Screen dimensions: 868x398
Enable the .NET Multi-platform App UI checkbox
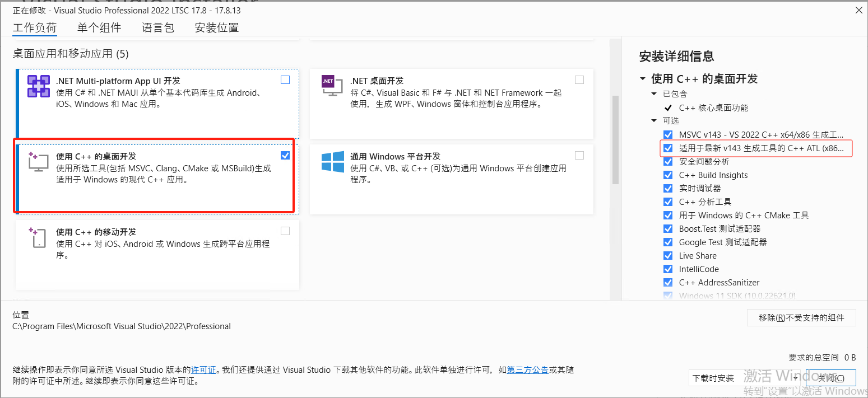click(285, 80)
